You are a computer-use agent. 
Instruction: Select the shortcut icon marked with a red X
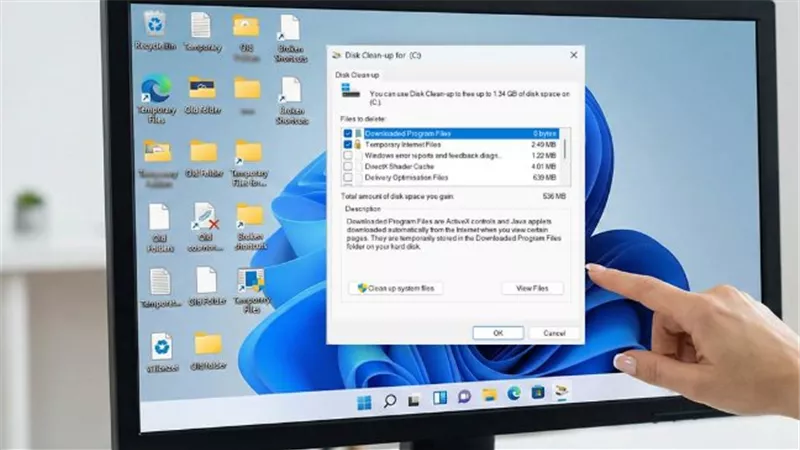click(x=205, y=217)
